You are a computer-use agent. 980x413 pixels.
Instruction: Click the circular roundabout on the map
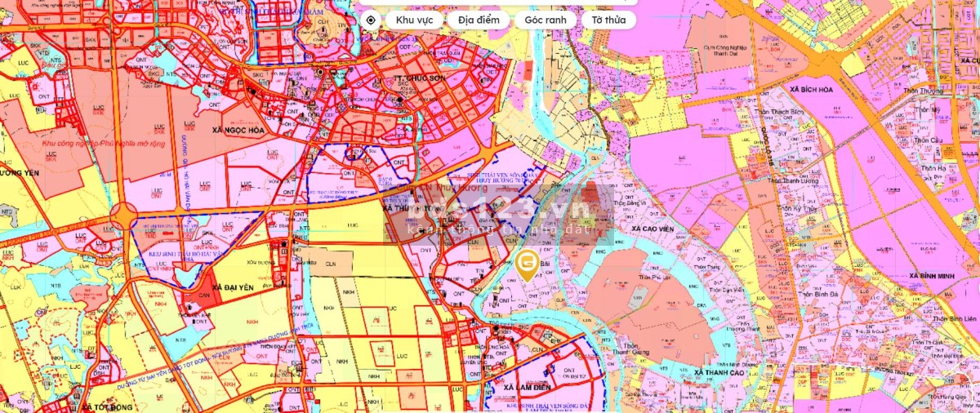coord(124,218)
